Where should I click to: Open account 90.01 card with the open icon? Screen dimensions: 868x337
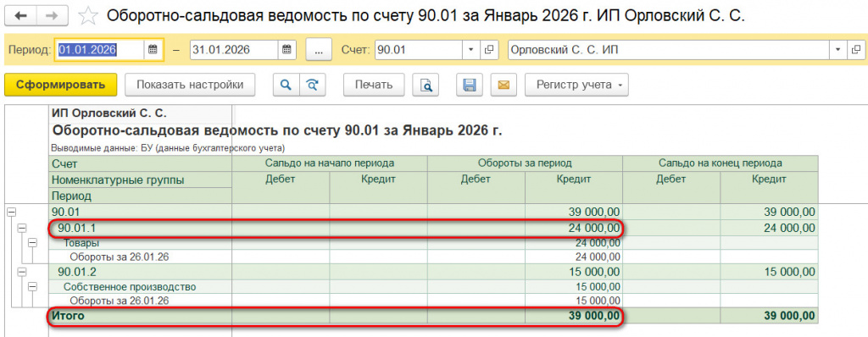(x=489, y=50)
